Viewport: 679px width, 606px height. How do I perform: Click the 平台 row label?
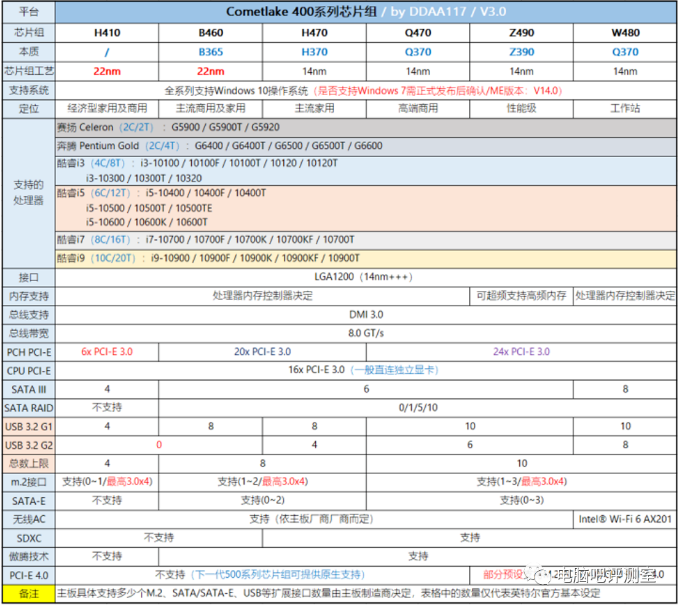coord(29,12)
